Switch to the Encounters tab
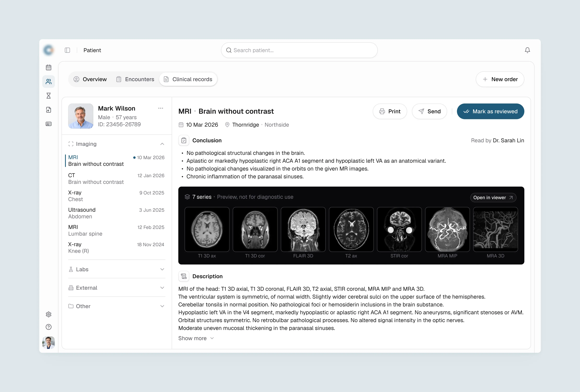Viewport: 580px width, 392px height. pos(135,79)
